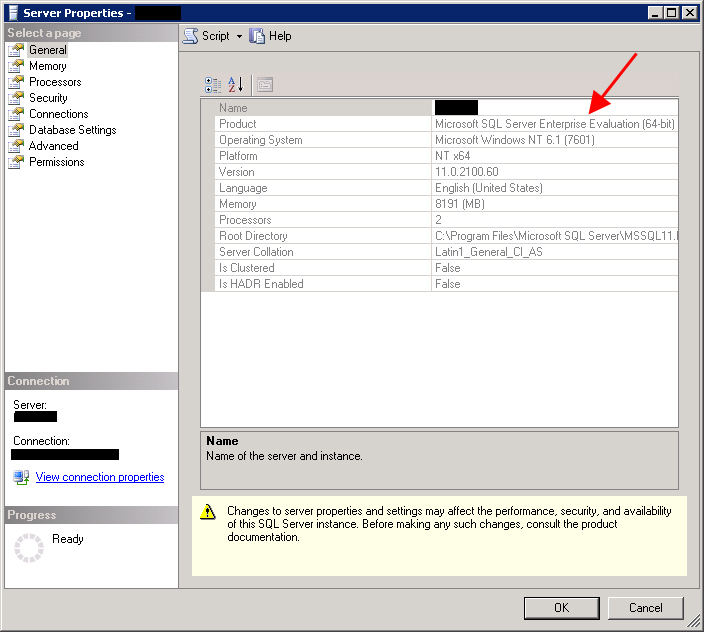Sort properties alphabetically with A-Z icon
The height and width of the screenshot is (632, 704).
236,84
